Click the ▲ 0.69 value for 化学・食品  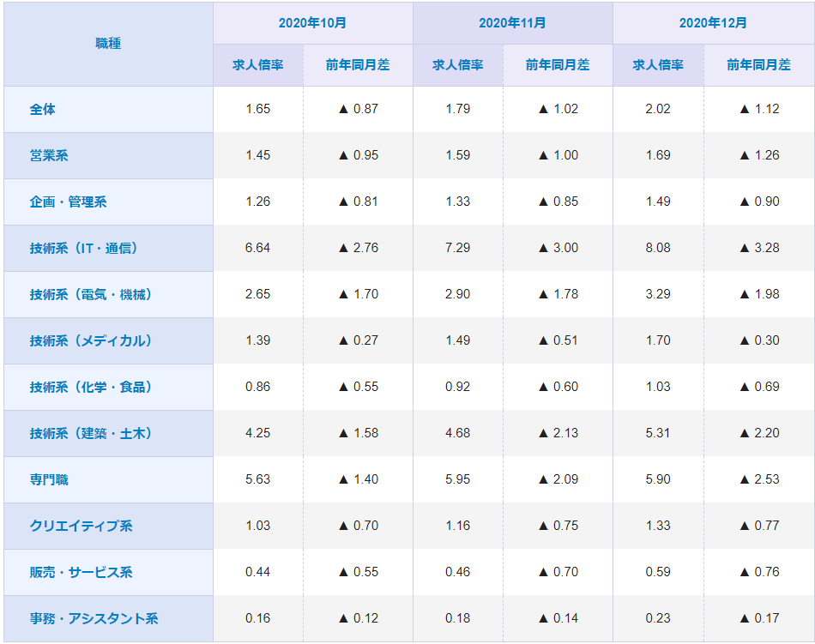[759, 387]
